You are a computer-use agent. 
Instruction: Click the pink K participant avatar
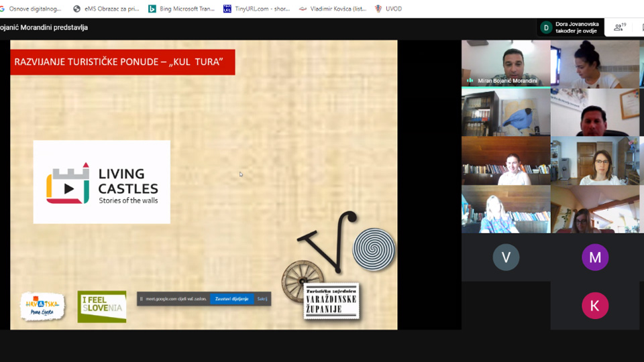595,306
